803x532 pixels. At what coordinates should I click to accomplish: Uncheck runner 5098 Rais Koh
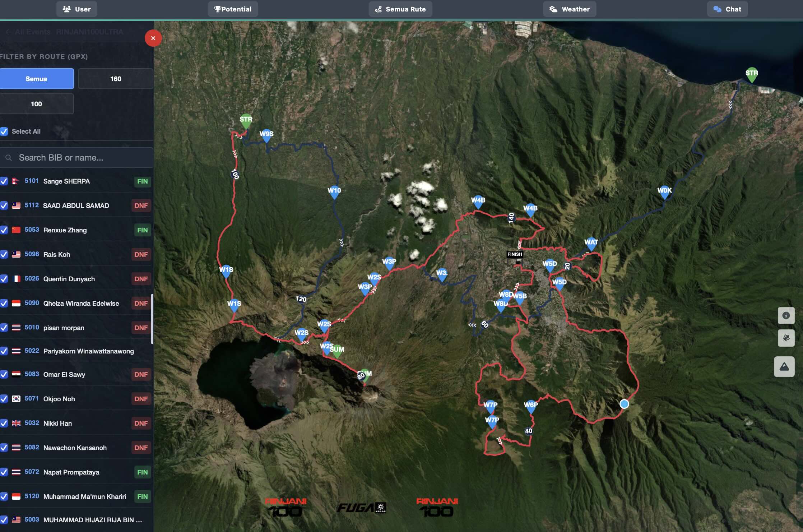click(4, 254)
